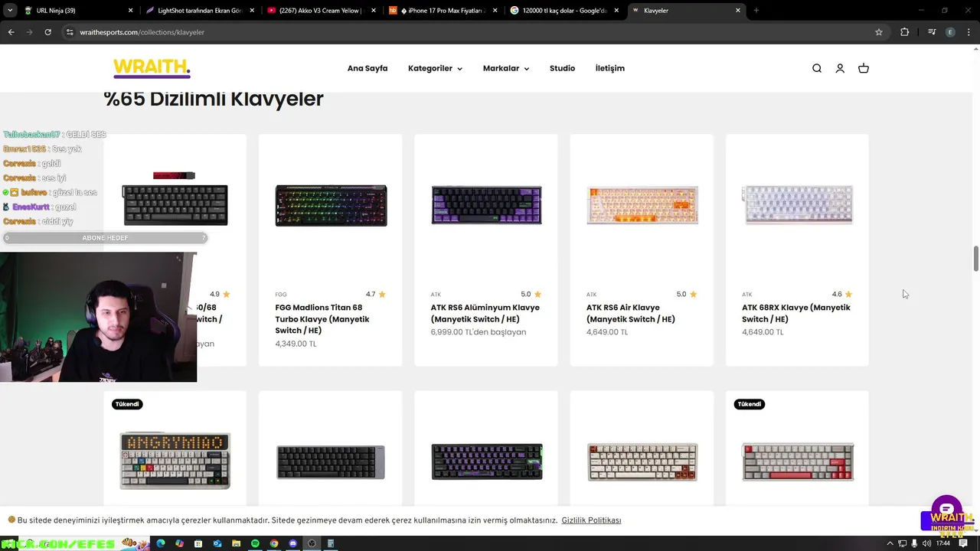Open Calculator from taskbar
The image size is (980, 551).
click(x=331, y=543)
